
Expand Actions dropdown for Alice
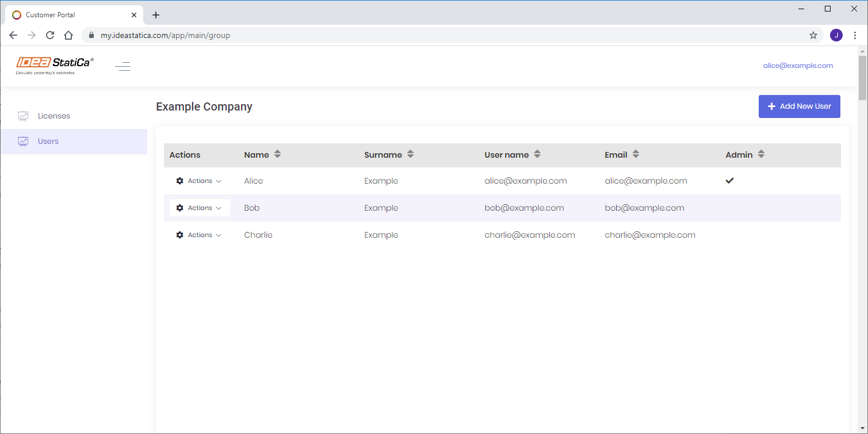click(199, 181)
